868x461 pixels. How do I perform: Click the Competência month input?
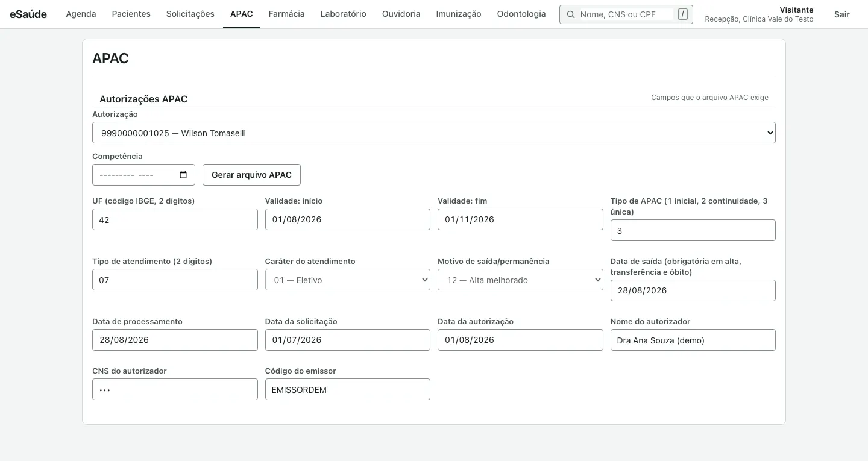point(143,175)
